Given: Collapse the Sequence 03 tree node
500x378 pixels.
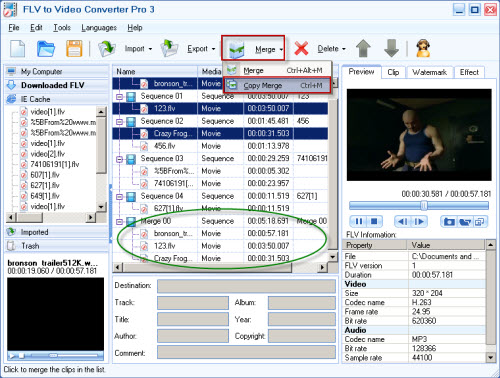Looking at the screenshot, I should [x=119, y=159].
